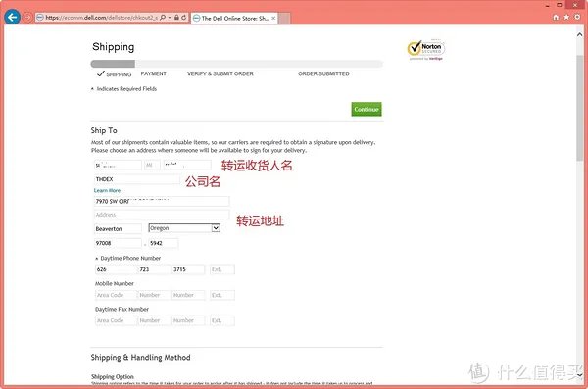588x389 pixels.
Task: Click the browser back arrow button
Action: click(x=13, y=17)
